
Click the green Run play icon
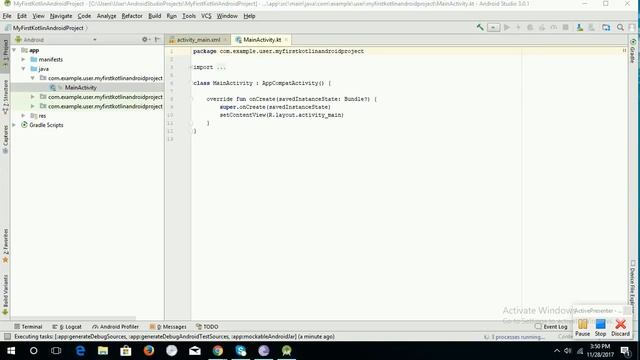pyautogui.click(x=507, y=27)
